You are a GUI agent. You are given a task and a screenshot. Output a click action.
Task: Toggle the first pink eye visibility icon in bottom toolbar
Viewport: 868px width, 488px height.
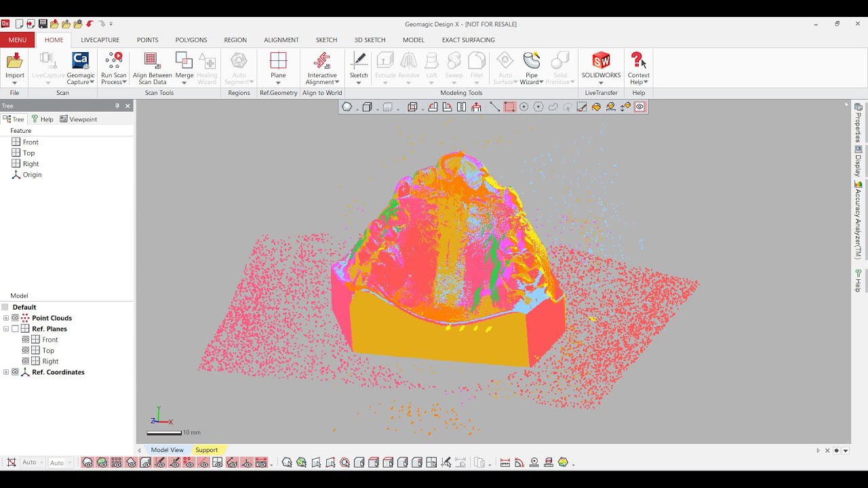pyautogui.click(x=87, y=463)
